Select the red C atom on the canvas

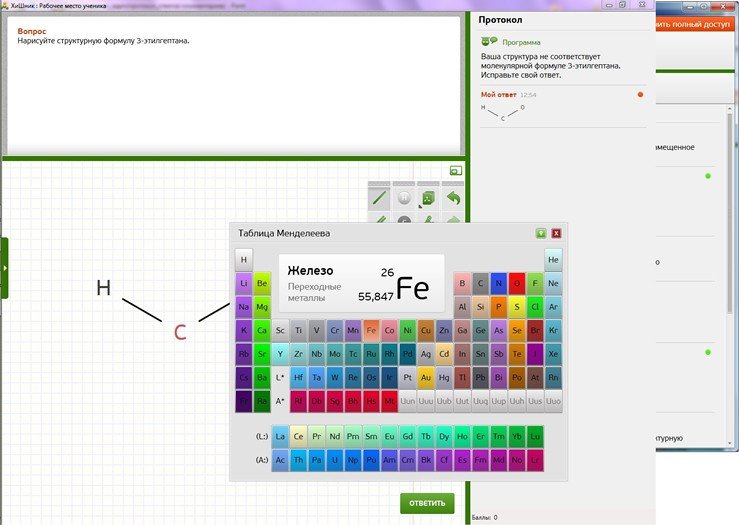coord(180,332)
